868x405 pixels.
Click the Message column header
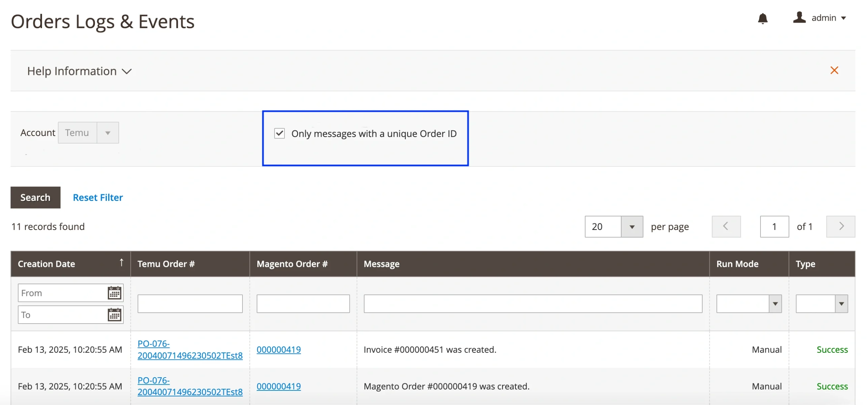pyautogui.click(x=381, y=264)
